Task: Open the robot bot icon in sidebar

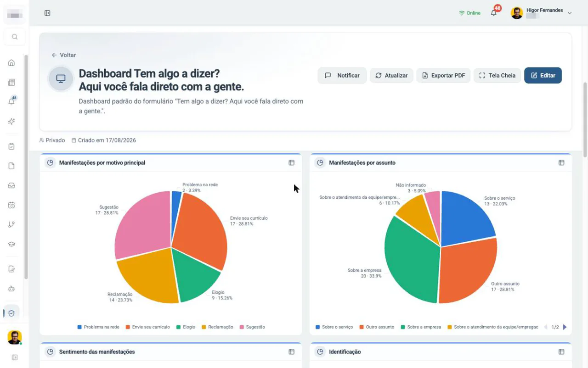Action: [x=11, y=289]
